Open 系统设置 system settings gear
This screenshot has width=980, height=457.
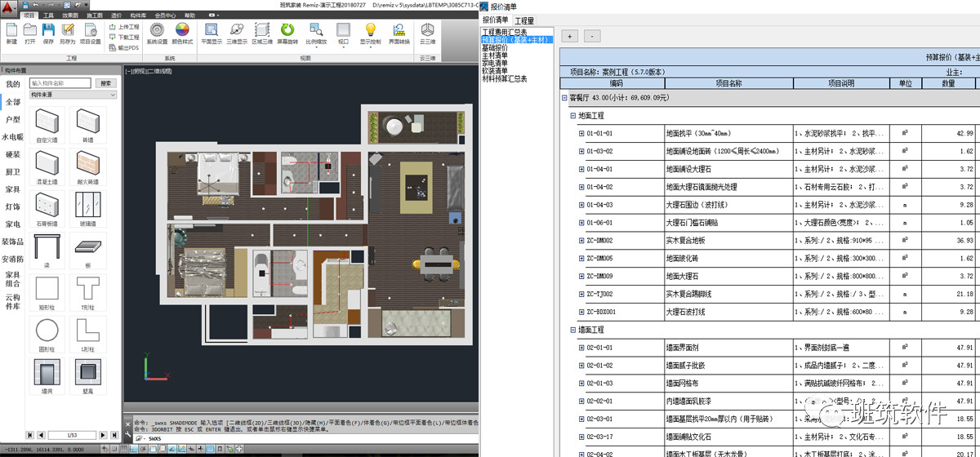[x=157, y=33]
